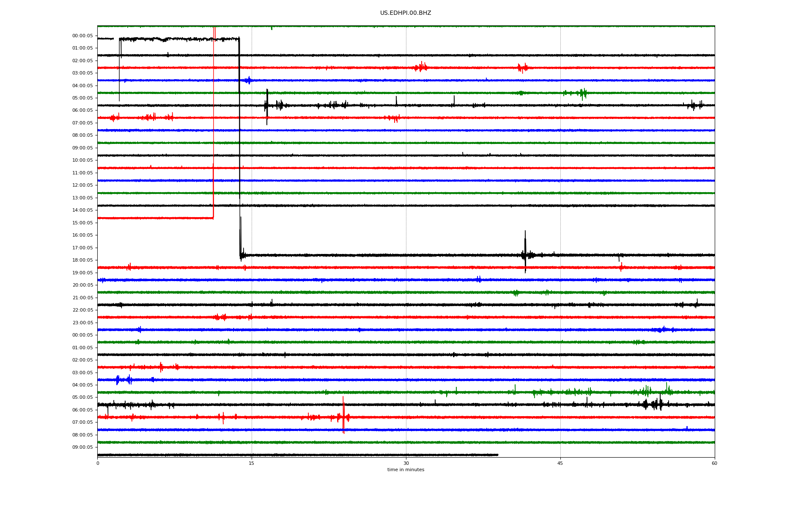Click the 12:00:05 time label
Viewport: 812px width, 508px height.
pyautogui.click(x=82, y=185)
